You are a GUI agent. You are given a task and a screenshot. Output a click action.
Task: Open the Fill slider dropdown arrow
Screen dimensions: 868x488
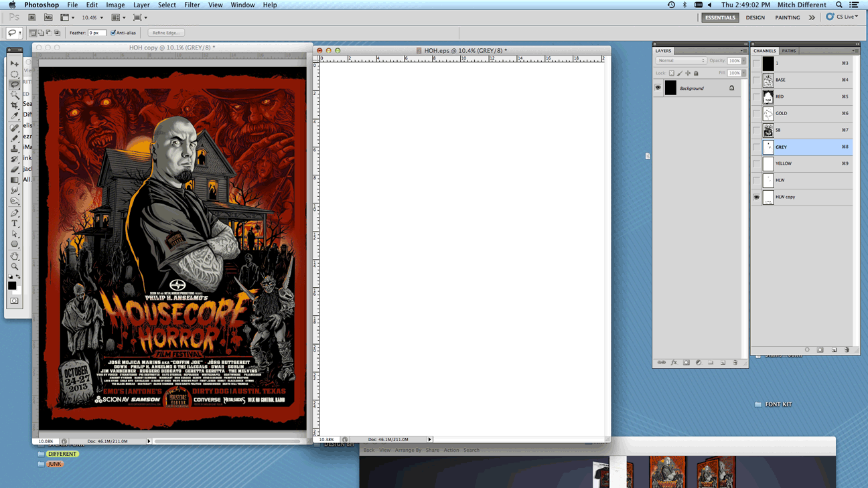pos(743,73)
